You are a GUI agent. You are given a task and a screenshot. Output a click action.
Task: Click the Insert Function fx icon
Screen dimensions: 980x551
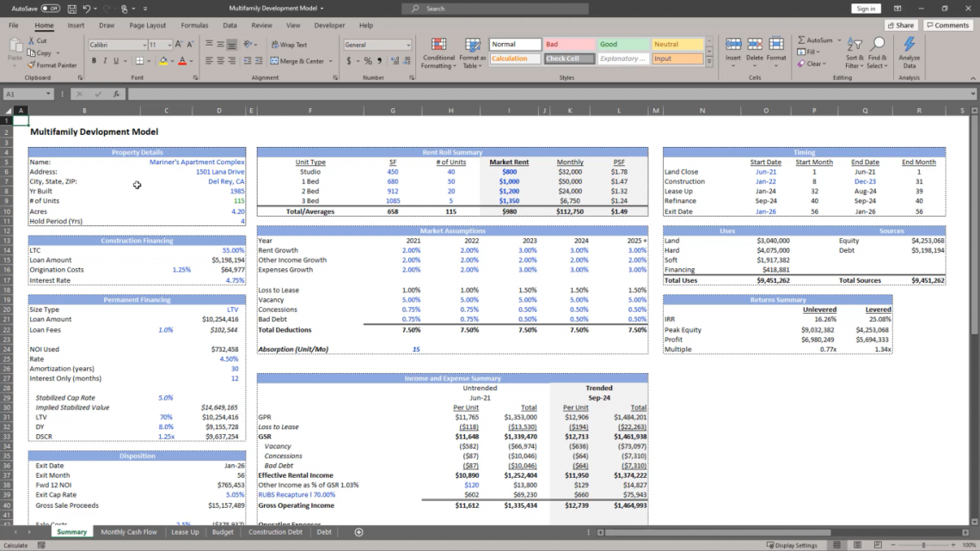[x=116, y=94]
